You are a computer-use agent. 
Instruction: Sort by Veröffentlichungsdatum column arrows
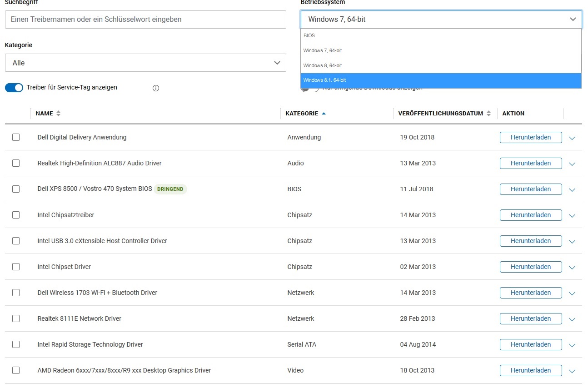pos(488,114)
